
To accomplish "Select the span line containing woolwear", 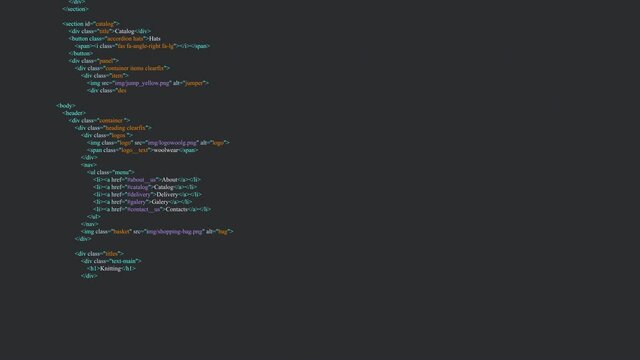I will point(142,150).
